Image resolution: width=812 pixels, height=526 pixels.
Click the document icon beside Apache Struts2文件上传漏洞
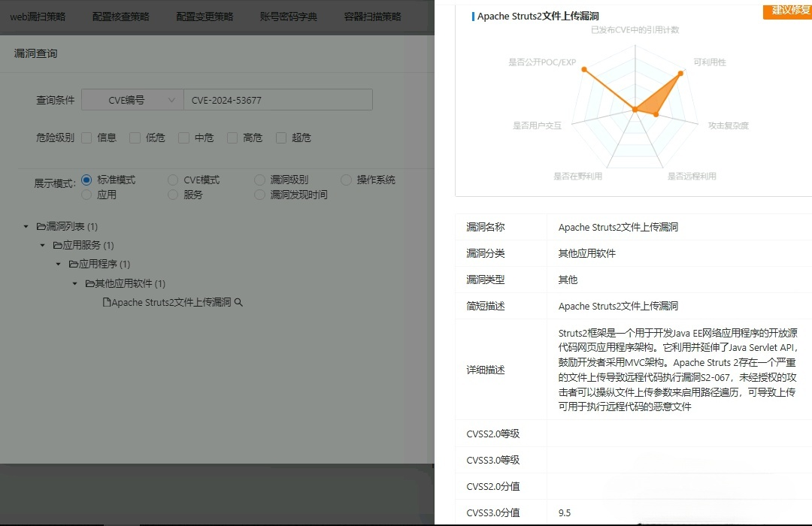pyautogui.click(x=108, y=302)
